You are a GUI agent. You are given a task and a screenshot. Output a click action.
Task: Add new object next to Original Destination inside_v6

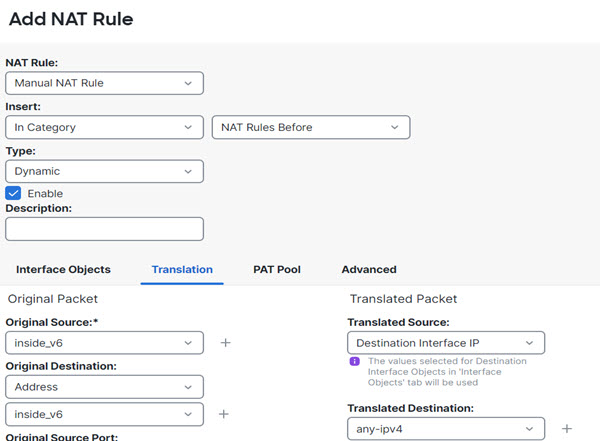(x=225, y=414)
